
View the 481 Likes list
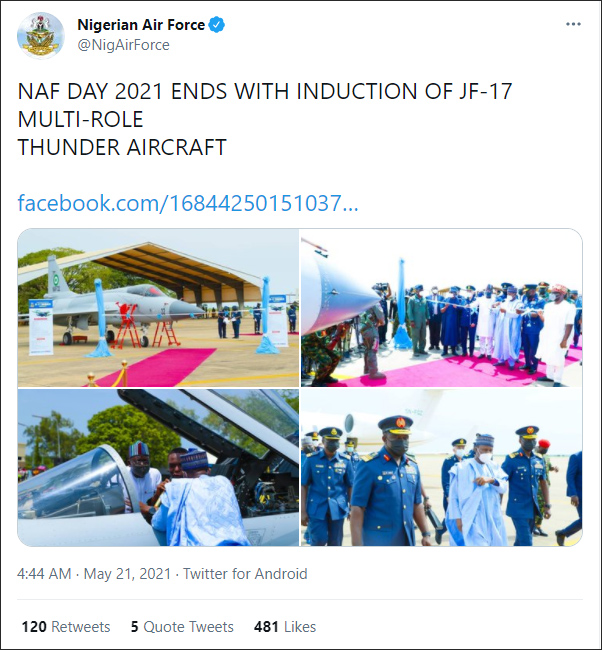pyautogui.click(x=285, y=627)
